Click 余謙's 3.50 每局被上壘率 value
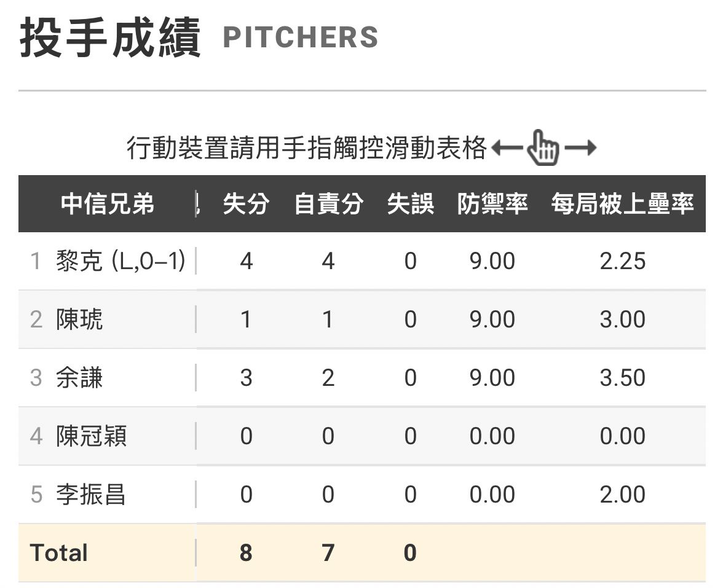The width and height of the screenshot is (723, 588). pyautogui.click(x=622, y=377)
